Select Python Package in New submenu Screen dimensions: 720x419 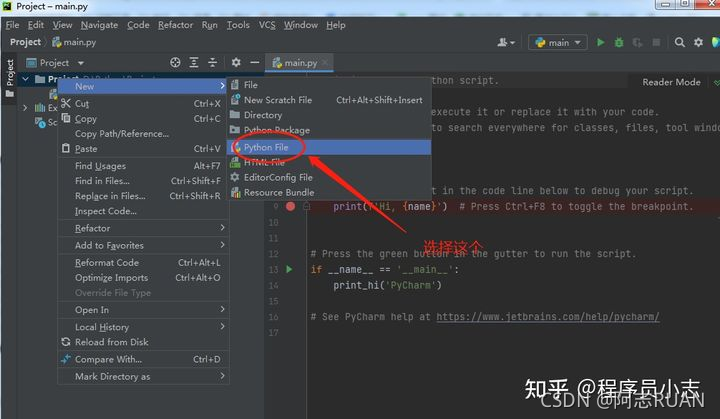point(329,130)
